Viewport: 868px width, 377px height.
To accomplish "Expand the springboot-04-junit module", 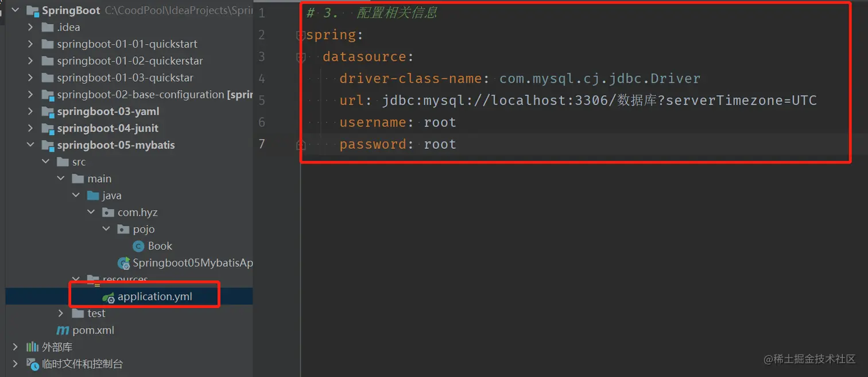I will 30,128.
